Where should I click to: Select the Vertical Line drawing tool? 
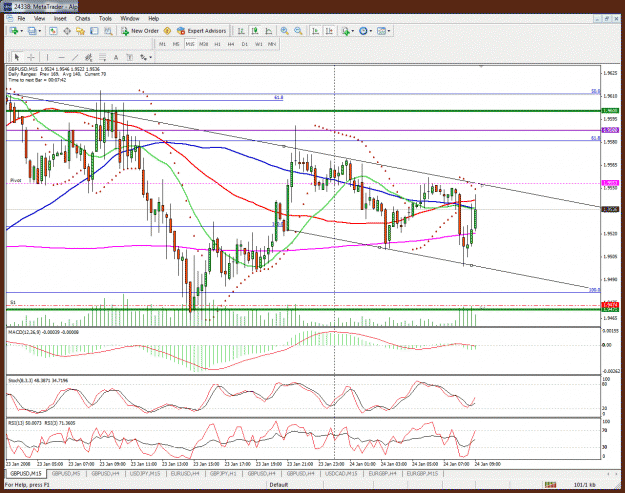point(47,57)
